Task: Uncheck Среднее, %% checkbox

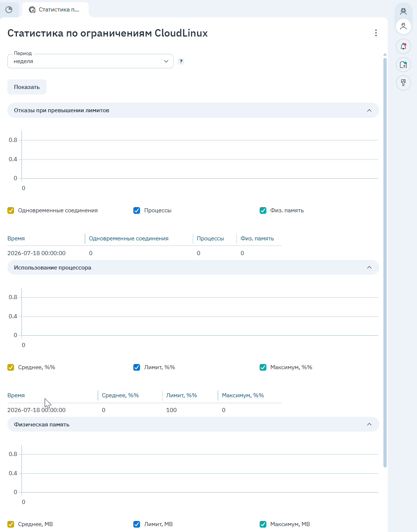Action: pos(11,367)
